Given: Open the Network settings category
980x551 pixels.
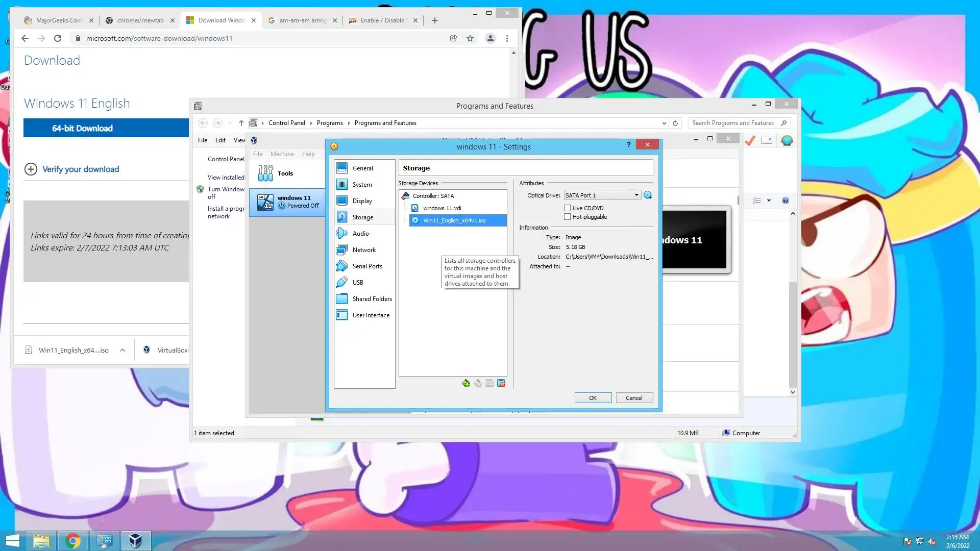Looking at the screenshot, I should coord(363,250).
